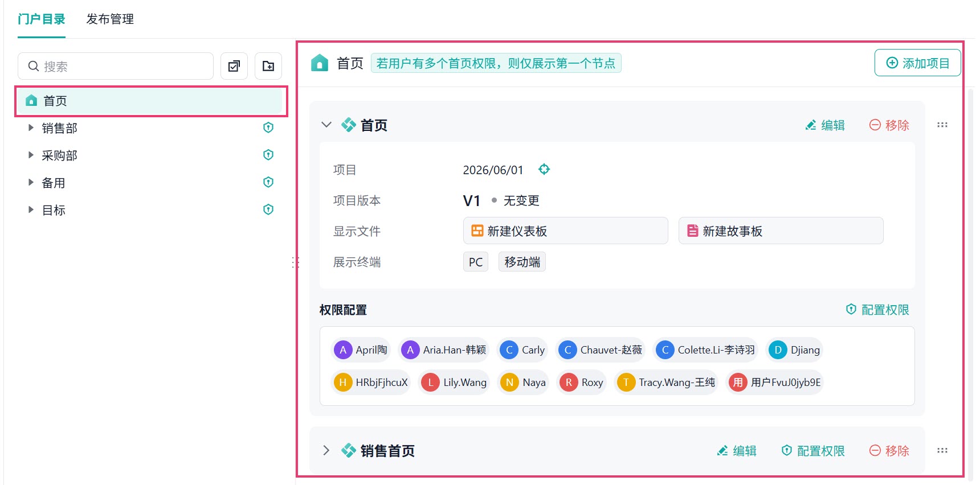The image size is (980, 485).
Task: Click the Aria.Han-韩颖 user chip
Action: coord(444,350)
